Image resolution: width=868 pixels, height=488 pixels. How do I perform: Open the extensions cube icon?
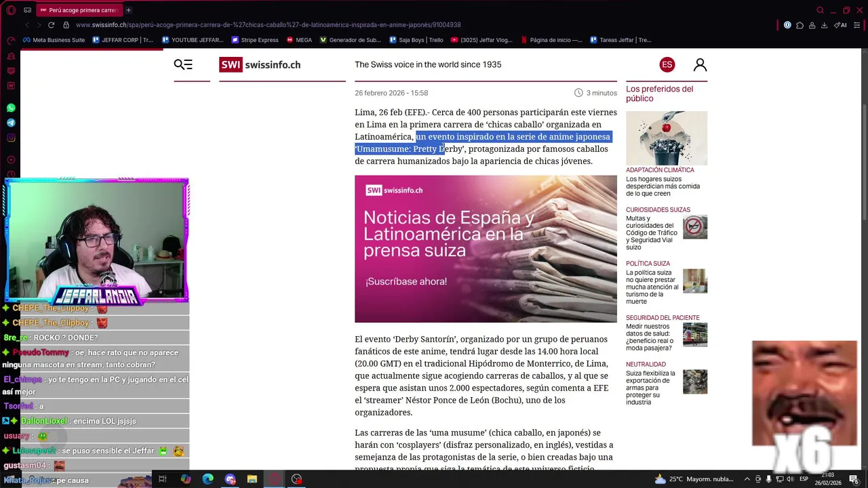pyautogui.click(x=800, y=25)
